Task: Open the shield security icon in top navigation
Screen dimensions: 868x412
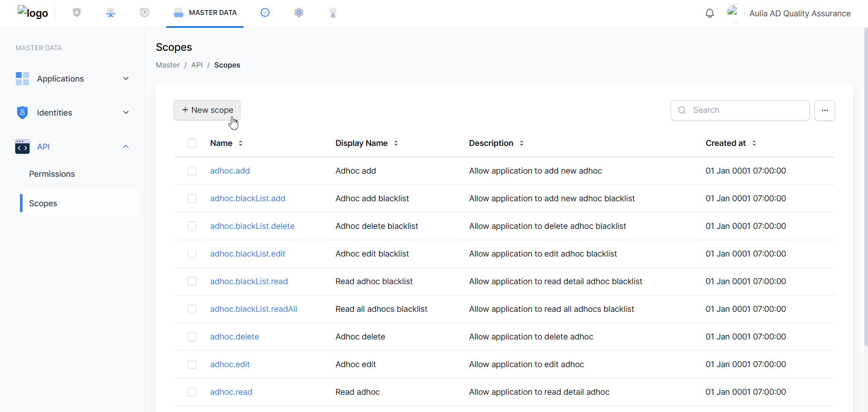Action: coord(77,13)
